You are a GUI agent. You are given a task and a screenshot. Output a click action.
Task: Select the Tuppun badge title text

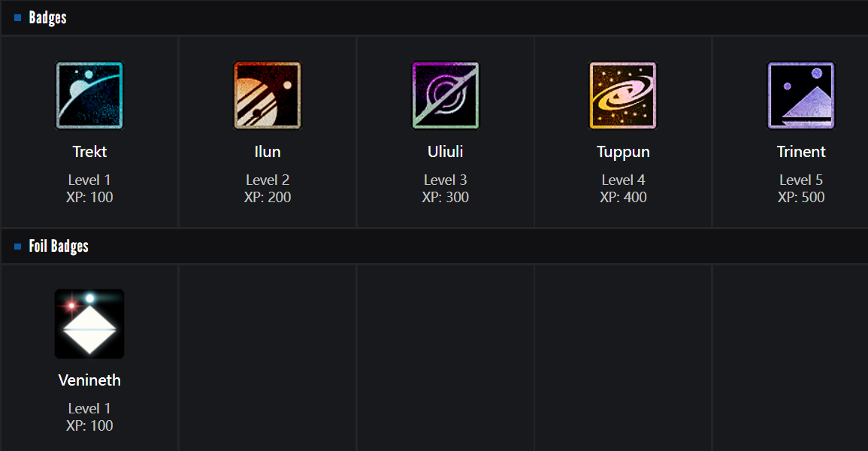[x=623, y=152]
